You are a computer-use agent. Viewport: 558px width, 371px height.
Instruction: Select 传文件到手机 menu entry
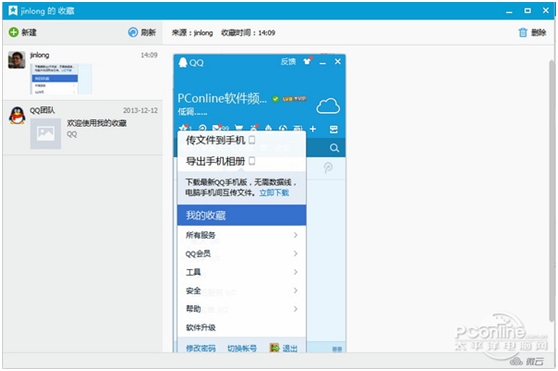click(242, 140)
